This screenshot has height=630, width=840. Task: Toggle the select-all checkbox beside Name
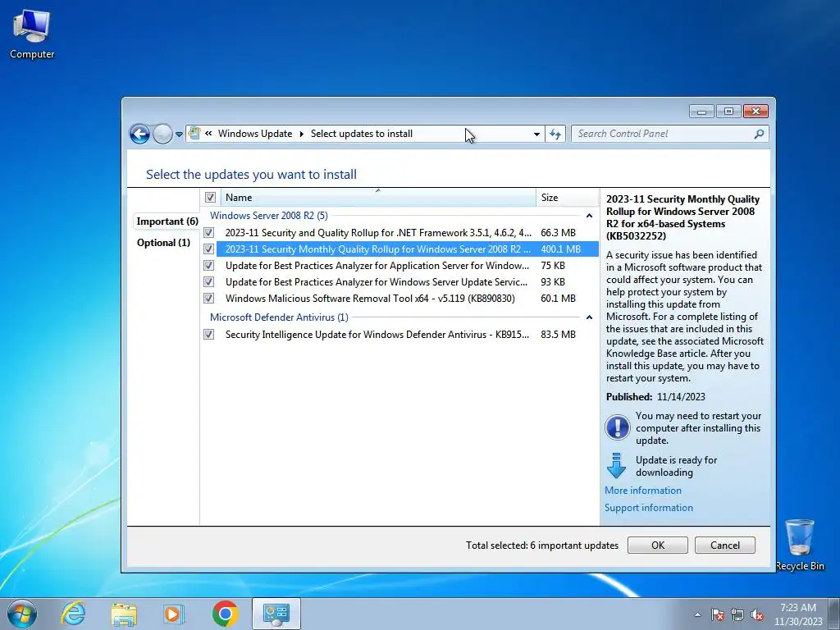[211, 197]
